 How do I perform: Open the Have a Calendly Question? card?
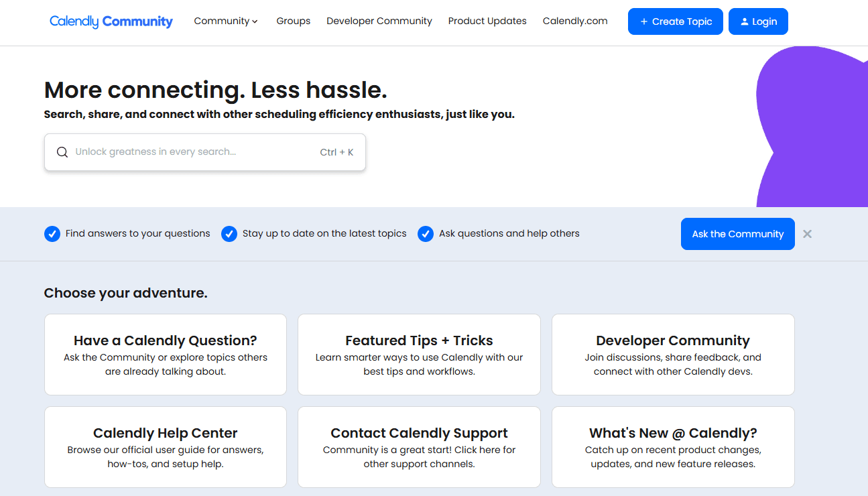(x=166, y=355)
